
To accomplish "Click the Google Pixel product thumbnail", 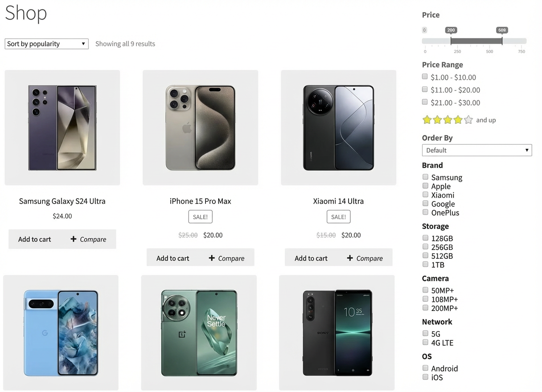I will coord(61,332).
